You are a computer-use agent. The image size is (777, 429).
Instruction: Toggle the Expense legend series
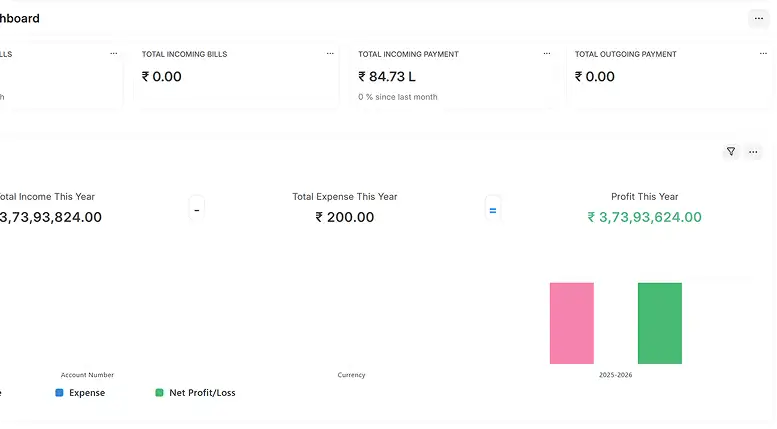[86, 393]
